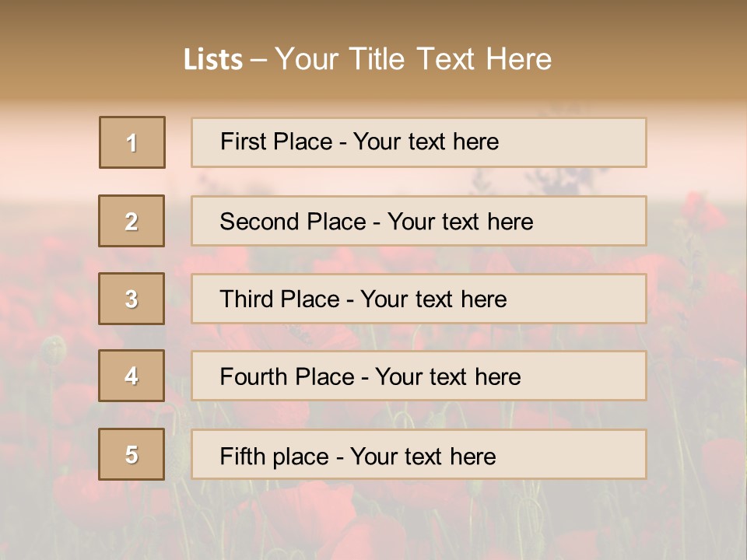Select the 'Your Title Text Here' heading text

coord(413,59)
